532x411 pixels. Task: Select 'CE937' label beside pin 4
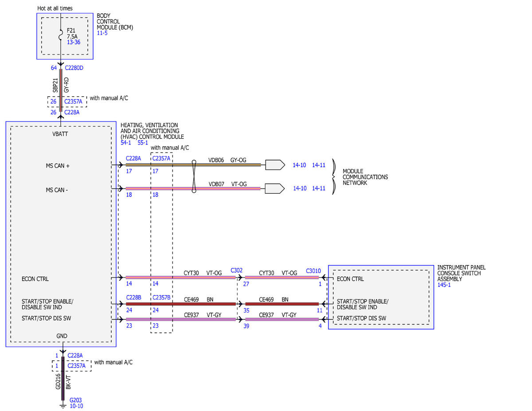(x=267, y=315)
